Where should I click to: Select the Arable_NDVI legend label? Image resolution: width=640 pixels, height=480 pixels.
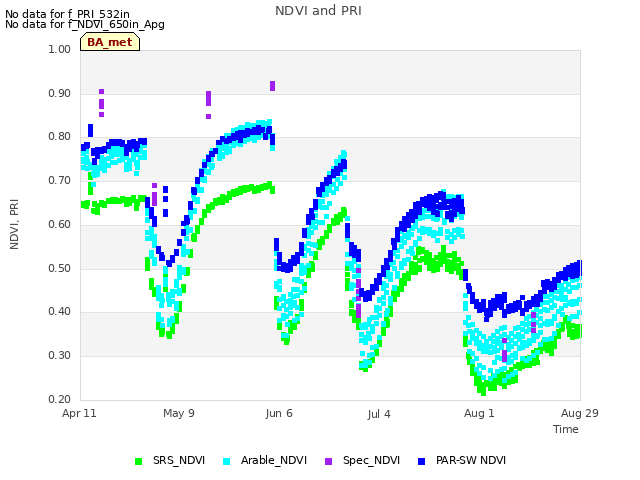[x=273, y=460]
